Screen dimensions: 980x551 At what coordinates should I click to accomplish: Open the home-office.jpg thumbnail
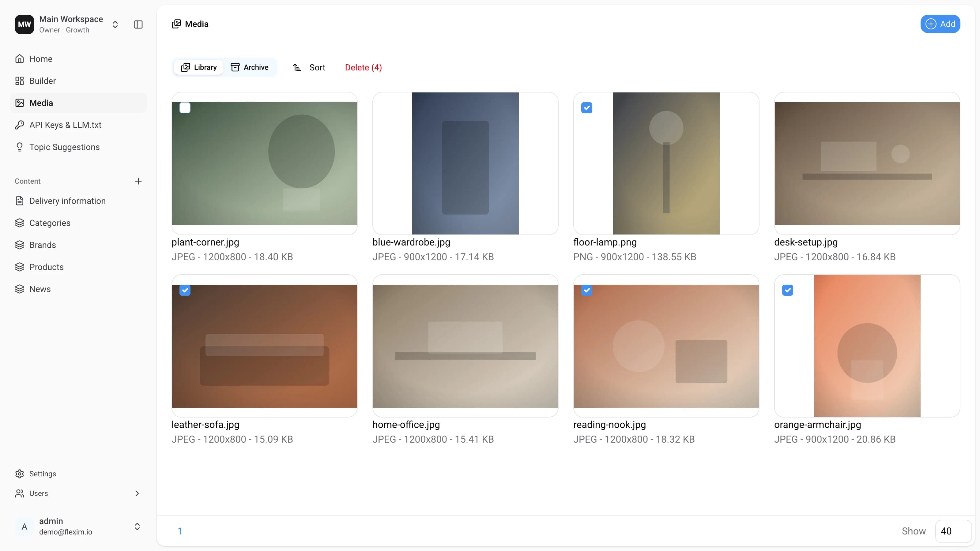pyautogui.click(x=465, y=346)
